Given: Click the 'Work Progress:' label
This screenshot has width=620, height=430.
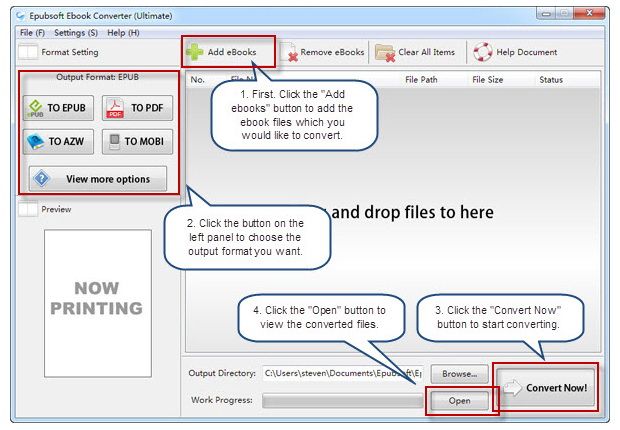Looking at the screenshot, I should pyautogui.click(x=221, y=400).
